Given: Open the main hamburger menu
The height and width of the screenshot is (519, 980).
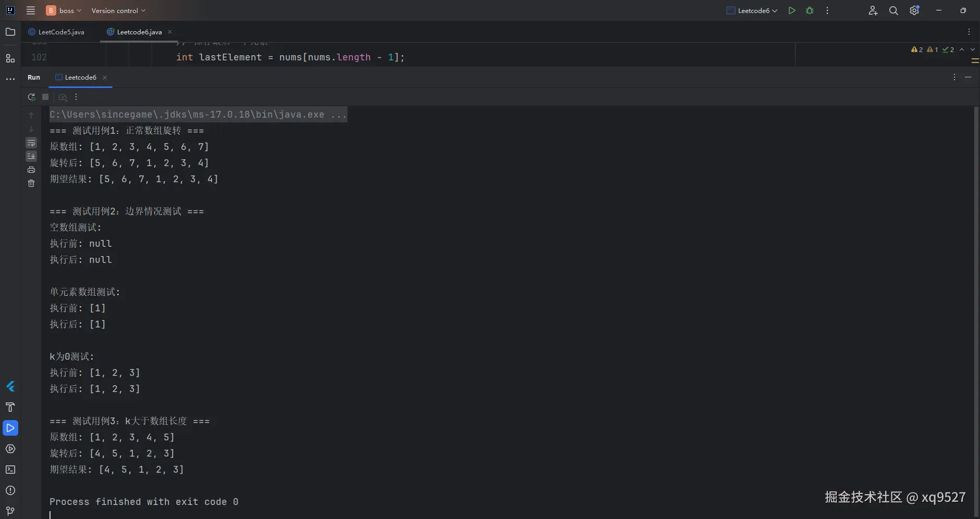Looking at the screenshot, I should [31, 10].
